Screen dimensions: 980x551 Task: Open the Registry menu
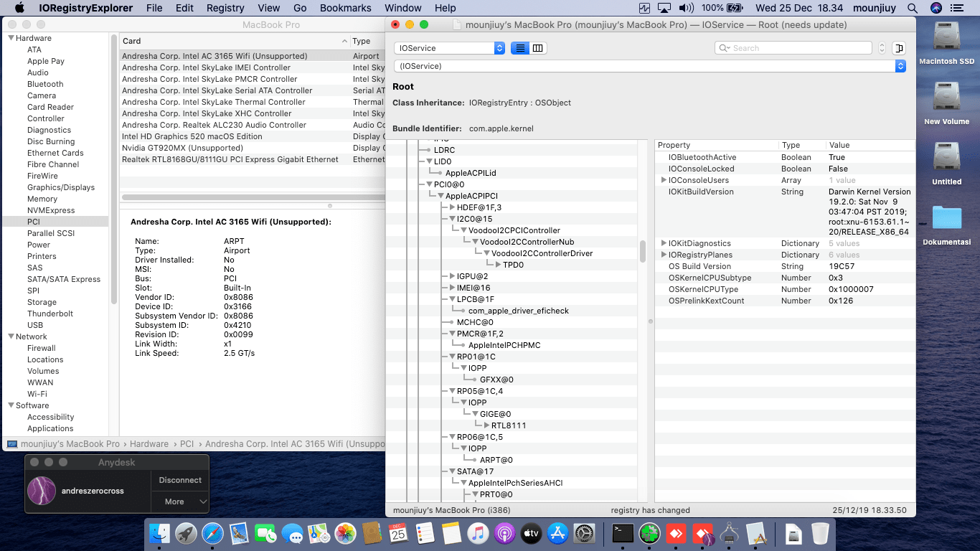225,8
